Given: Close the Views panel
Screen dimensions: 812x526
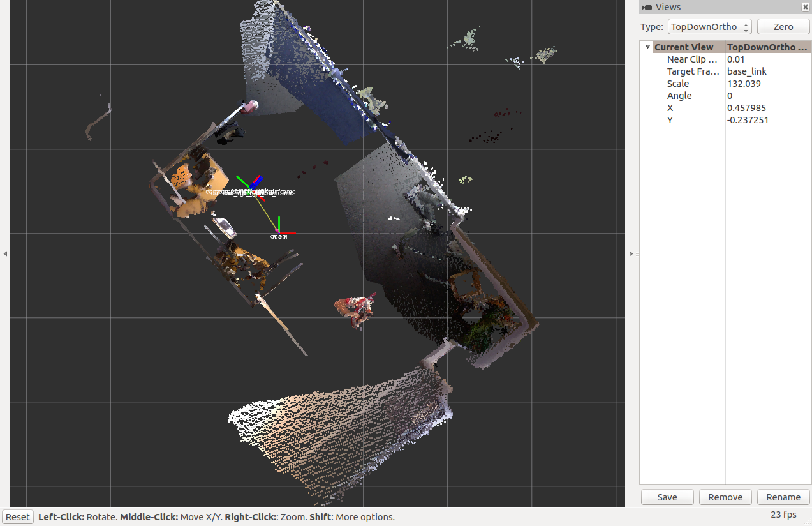Looking at the screenshot, I should click(805, 7).
